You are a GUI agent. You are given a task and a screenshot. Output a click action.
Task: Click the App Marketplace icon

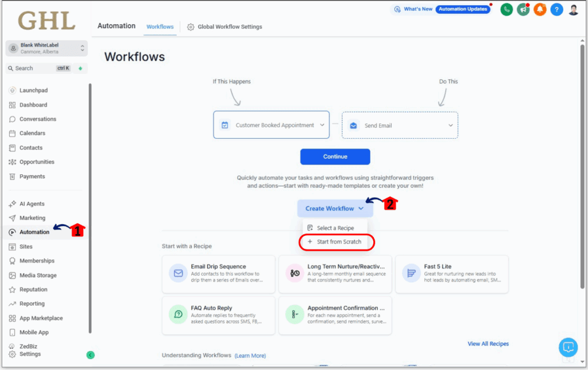pos(13,318)
